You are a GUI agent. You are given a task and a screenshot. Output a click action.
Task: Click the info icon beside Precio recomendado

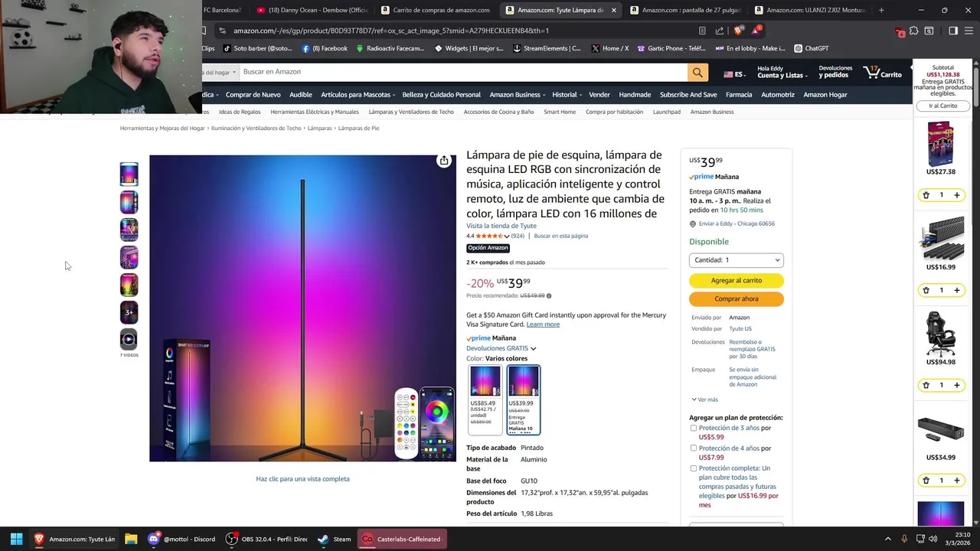click(549, 295)
